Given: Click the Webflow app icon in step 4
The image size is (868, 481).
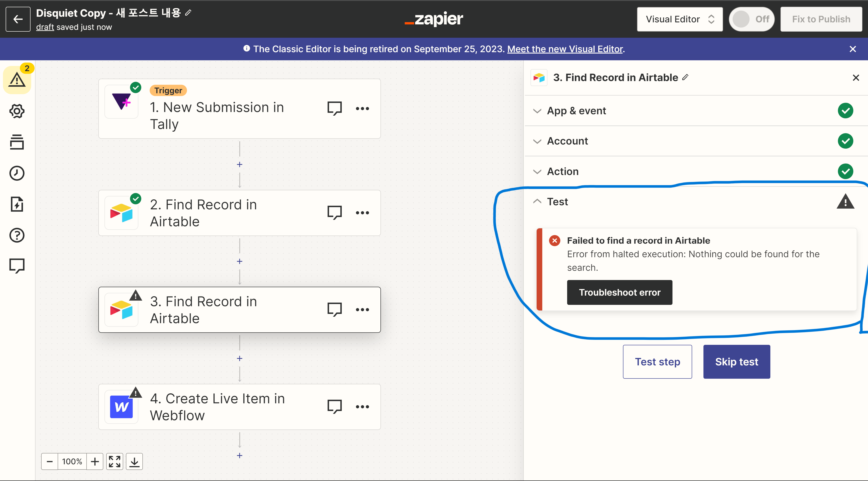Looking at the screenshot, I should click(x=121, y=407).
